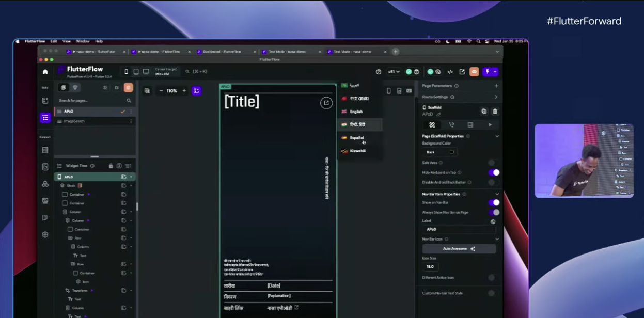644x318 pixels.
Task: Toggle Always Show Nav Bar on Page
Action: tap(494, 212)
